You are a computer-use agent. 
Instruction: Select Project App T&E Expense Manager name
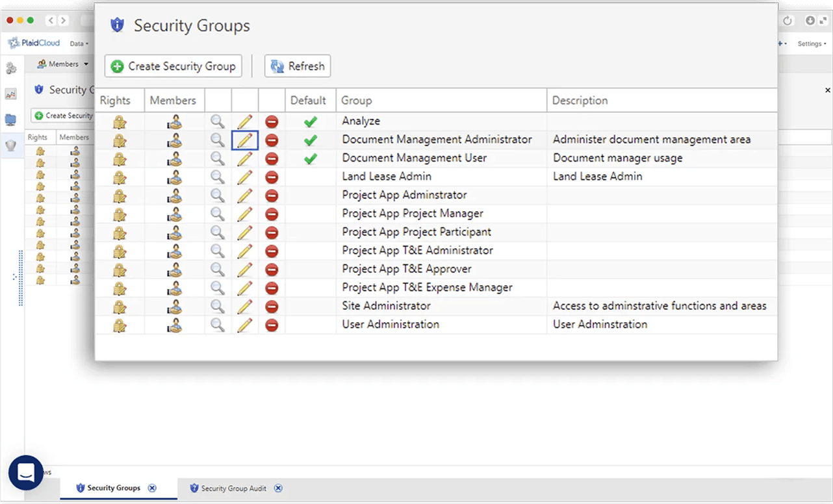428,288
